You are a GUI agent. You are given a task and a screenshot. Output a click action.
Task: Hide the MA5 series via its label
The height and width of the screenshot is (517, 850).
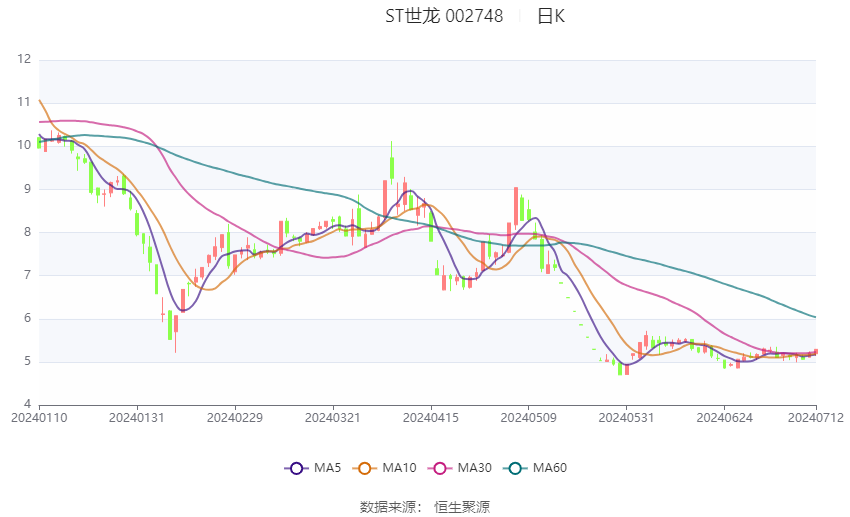coord(327,468)
